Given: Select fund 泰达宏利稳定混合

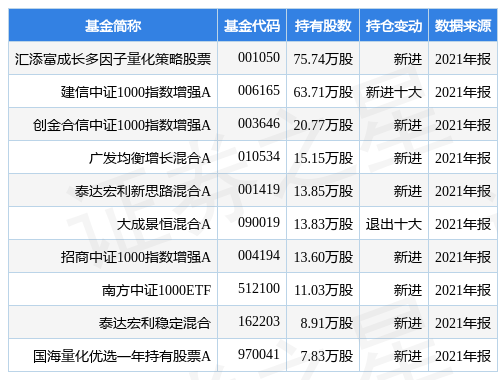Looking at the screenshot, I should click(155, 323).
